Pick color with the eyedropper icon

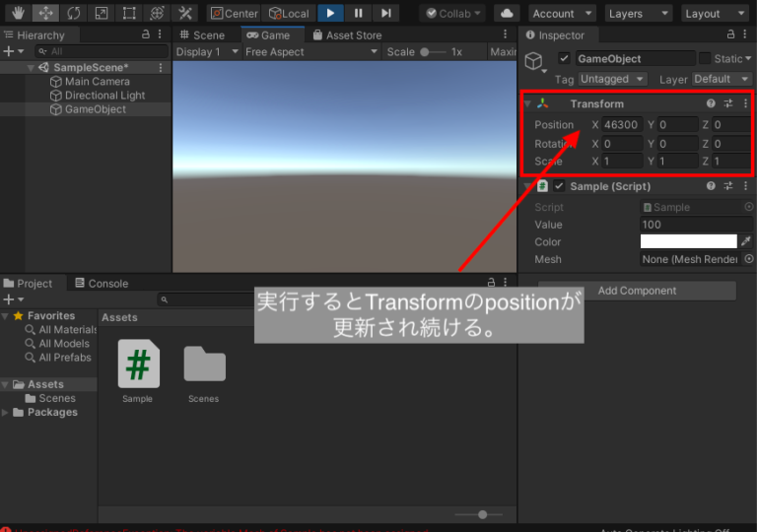tap(746, 241)
